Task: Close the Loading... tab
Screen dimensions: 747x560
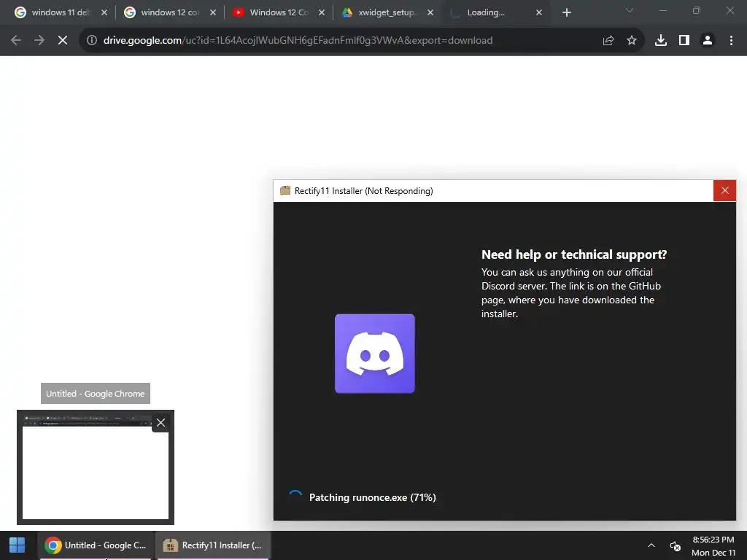Action: tap(539, 12)
